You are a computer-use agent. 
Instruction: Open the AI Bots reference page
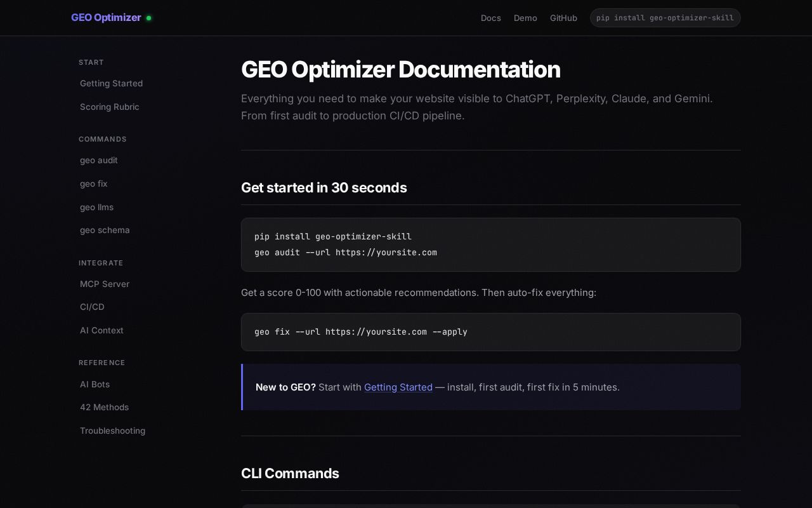pos(95,384)
